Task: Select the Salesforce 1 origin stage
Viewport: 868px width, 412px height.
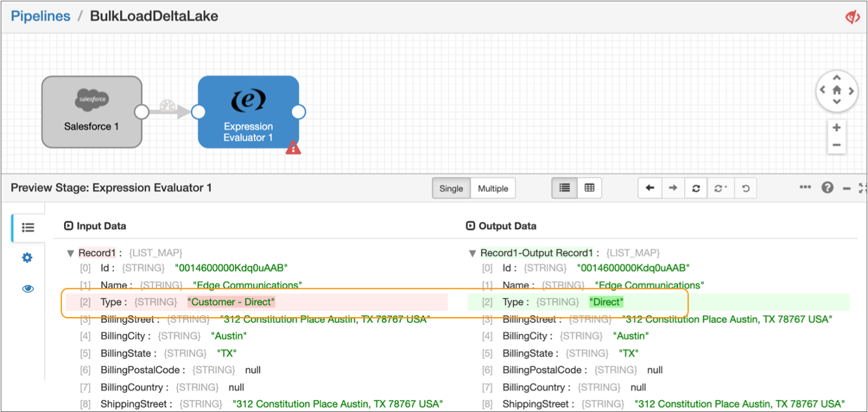Action: tap(91, 112)
